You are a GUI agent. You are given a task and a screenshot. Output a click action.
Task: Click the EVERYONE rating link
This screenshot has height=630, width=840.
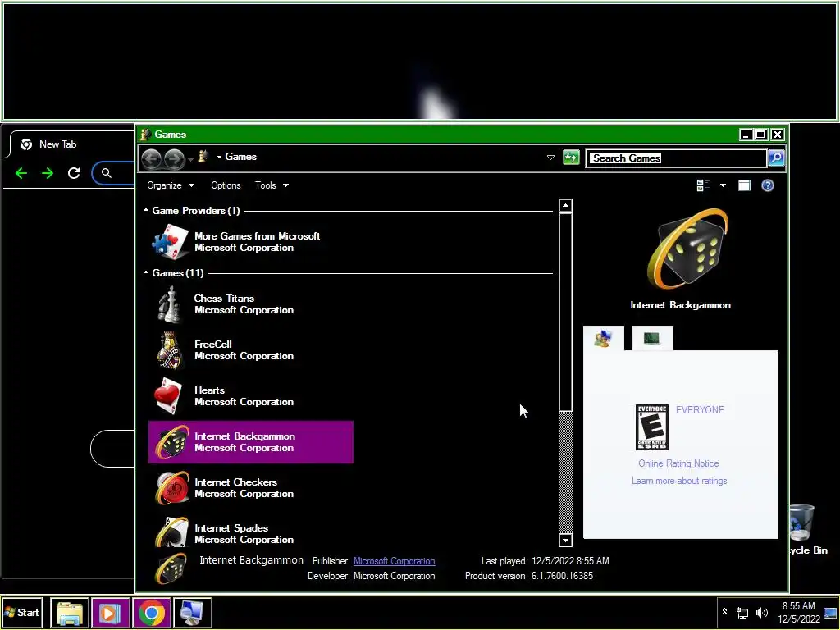pyautogui.click(x=700, y=410)
